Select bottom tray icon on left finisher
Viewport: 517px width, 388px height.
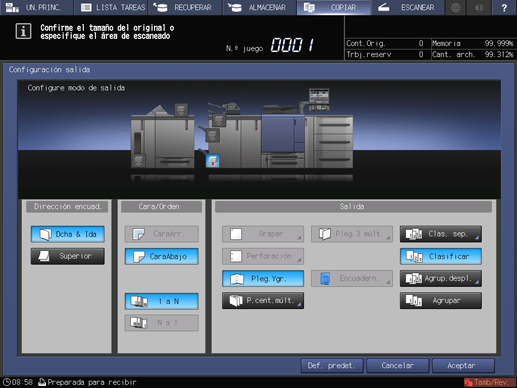click(138, 161)
